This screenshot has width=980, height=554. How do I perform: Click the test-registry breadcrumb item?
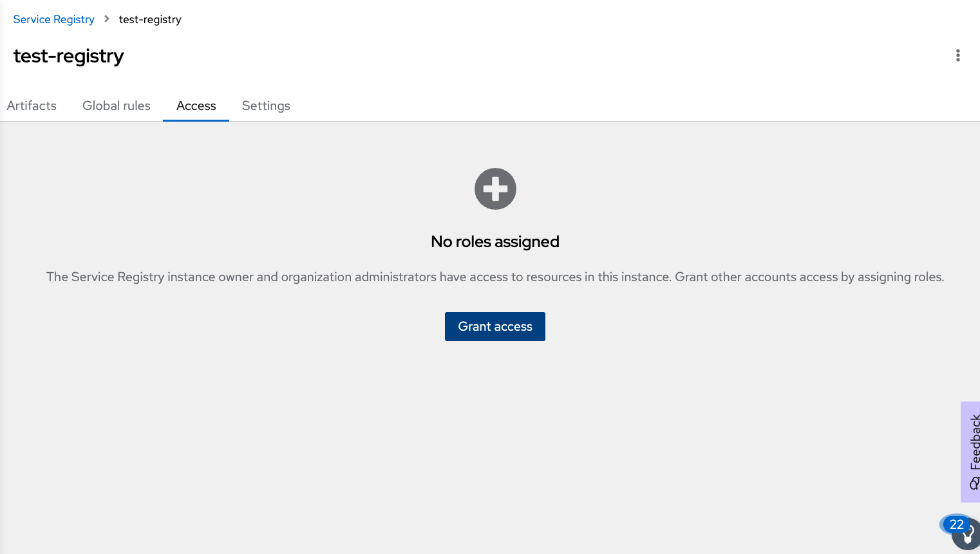[x=150, y=19]
